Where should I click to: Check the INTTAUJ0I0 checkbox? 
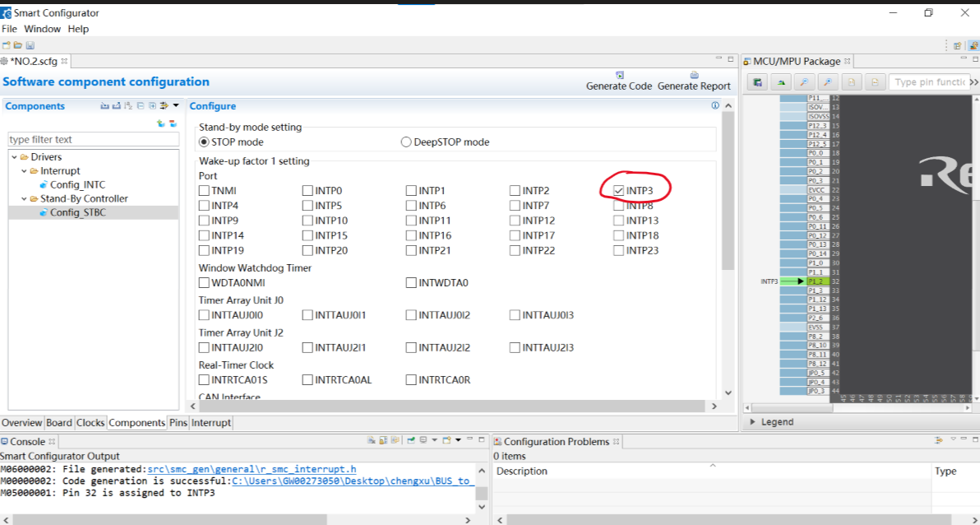204,314
